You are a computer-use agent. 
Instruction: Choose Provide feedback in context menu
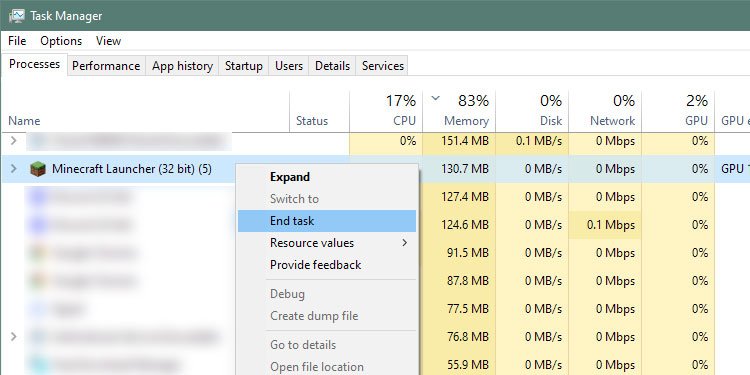point(315,265)
